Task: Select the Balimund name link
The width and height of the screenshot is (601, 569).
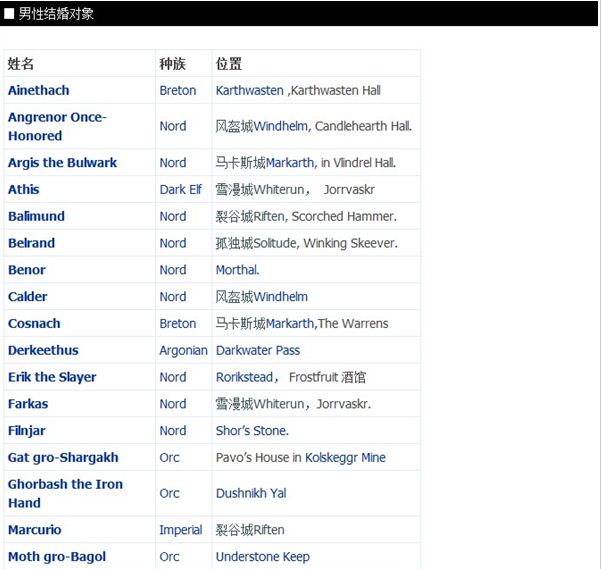Action: pos(36,216)
